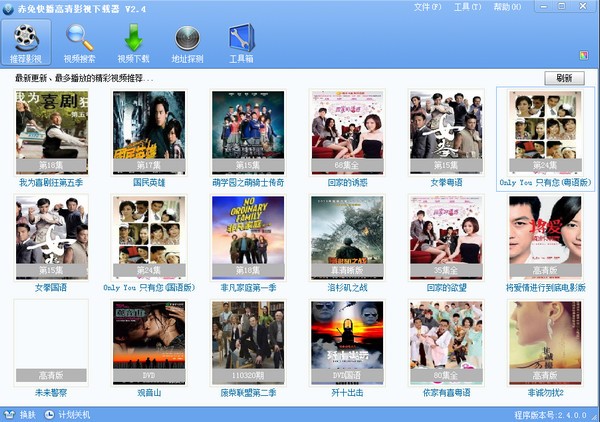The image size is (600, 422).
Task: Click the 非诚勿扰2 title link
Action: click(546, 393)
